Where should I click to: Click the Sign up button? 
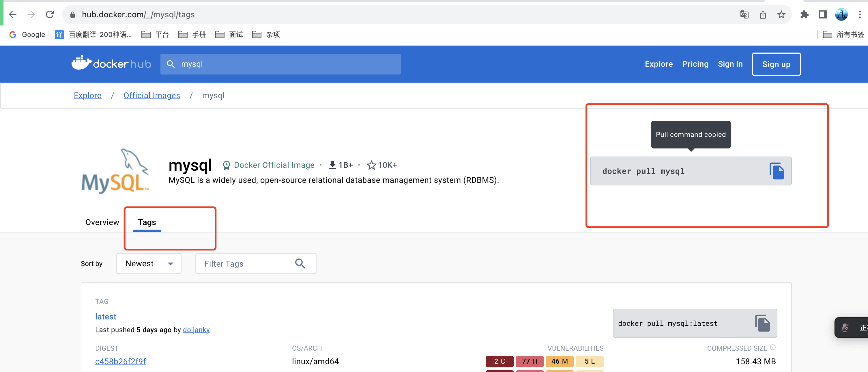(776, 64)
